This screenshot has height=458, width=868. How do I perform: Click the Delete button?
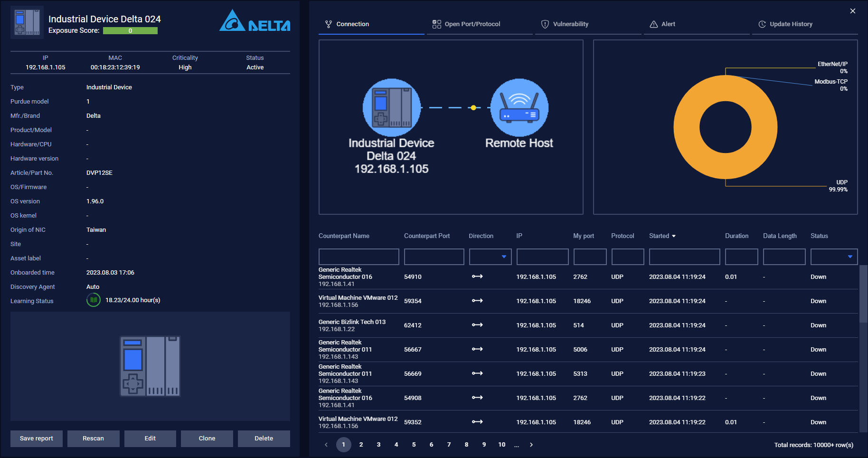coord(264,439)
